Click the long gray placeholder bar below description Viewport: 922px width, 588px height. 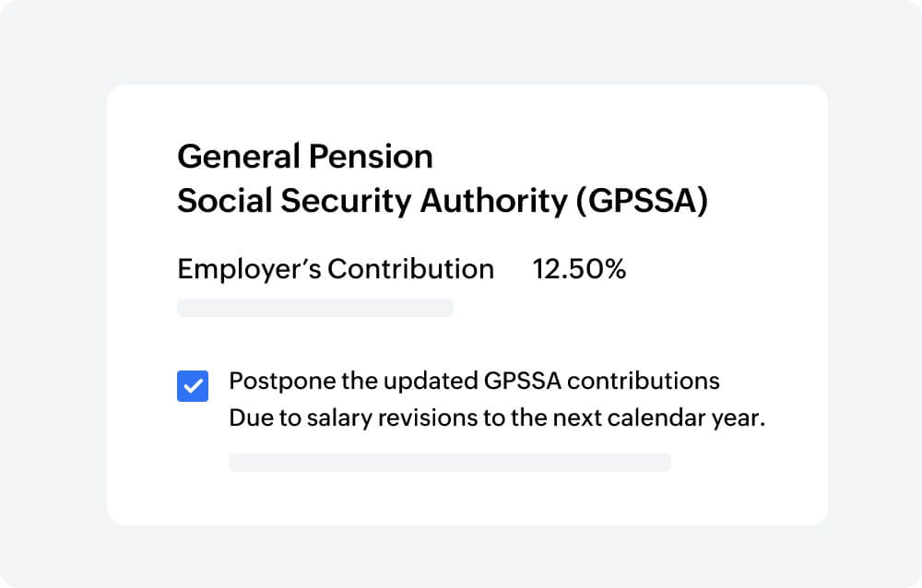[x=450, y=463]
